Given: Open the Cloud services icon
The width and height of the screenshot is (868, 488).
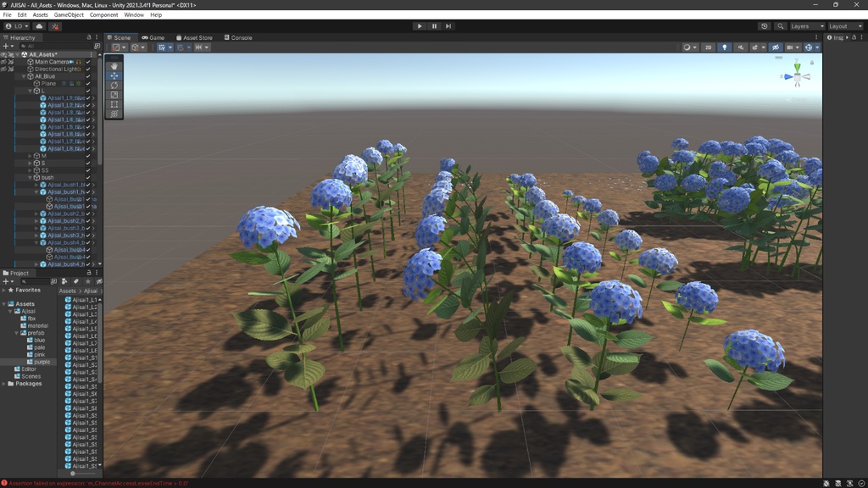Looking at the screenshot, I should point(39,26).
